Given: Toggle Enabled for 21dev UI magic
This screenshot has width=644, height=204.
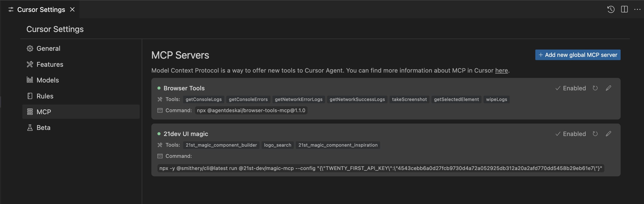Looking at the screenshot, I should click(571, 134).
